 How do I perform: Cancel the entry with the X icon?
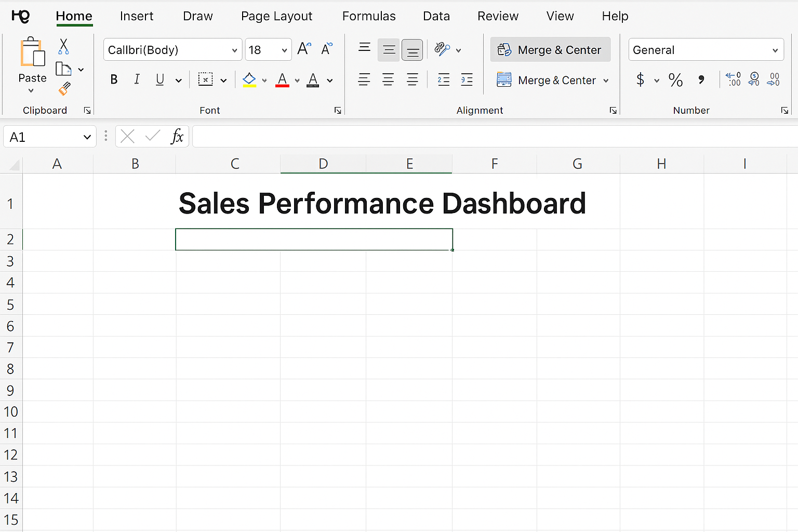click(x=127, y=136)
